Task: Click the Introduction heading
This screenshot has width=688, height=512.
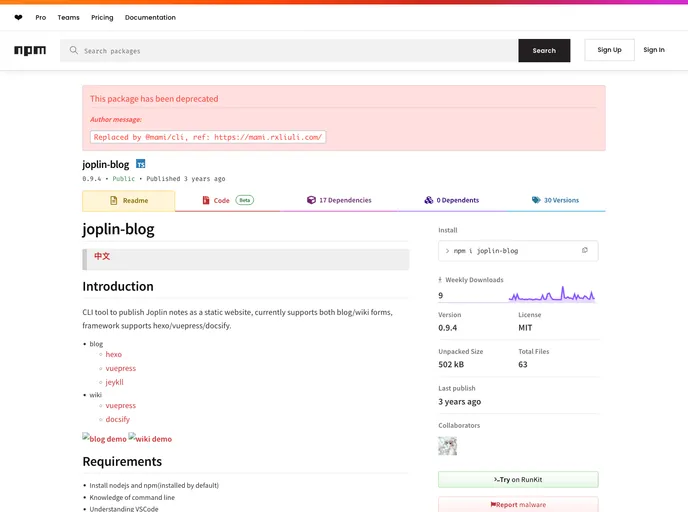Action: (118, 286)
